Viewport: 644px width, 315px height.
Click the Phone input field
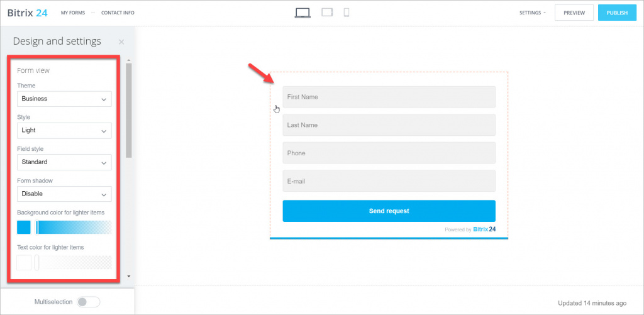(x=389, y=153)
